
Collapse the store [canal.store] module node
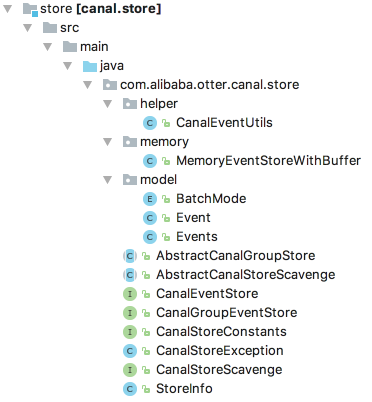coord(7,9)
